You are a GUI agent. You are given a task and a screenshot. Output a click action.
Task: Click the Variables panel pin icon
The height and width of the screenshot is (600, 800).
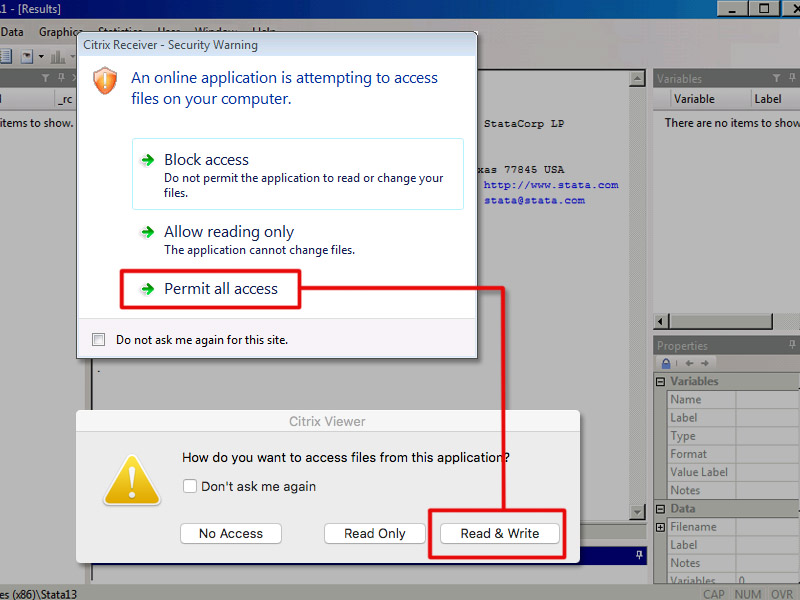coord(792,78)
